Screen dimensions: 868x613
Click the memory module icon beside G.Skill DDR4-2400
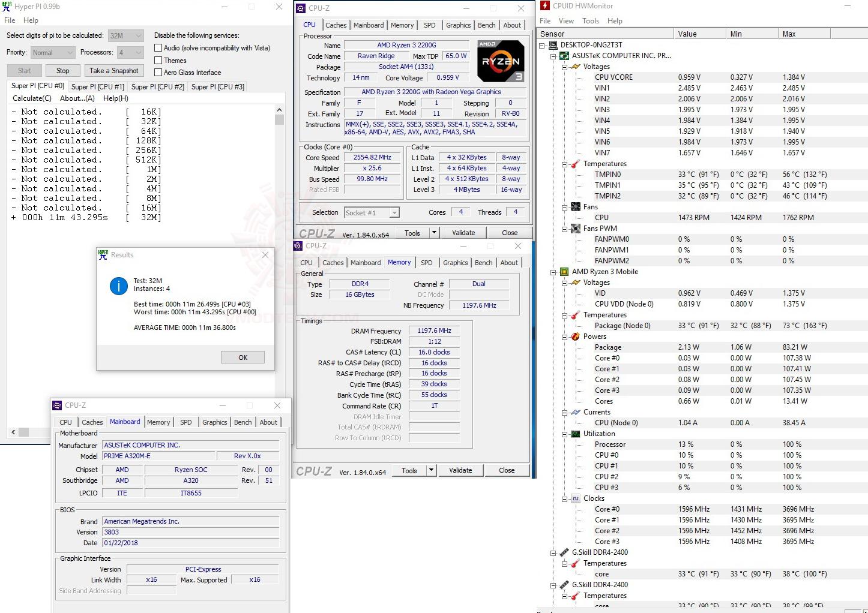[x=563, y=552]
